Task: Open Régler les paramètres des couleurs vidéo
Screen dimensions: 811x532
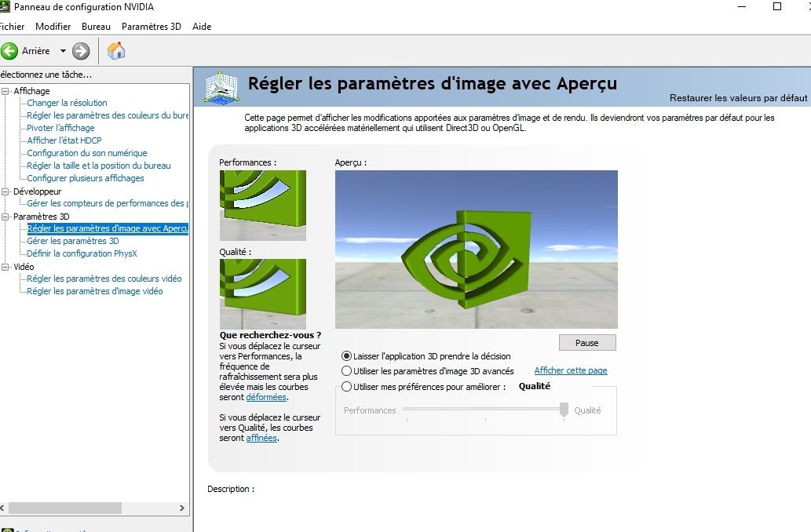Action: pos(104,279)
